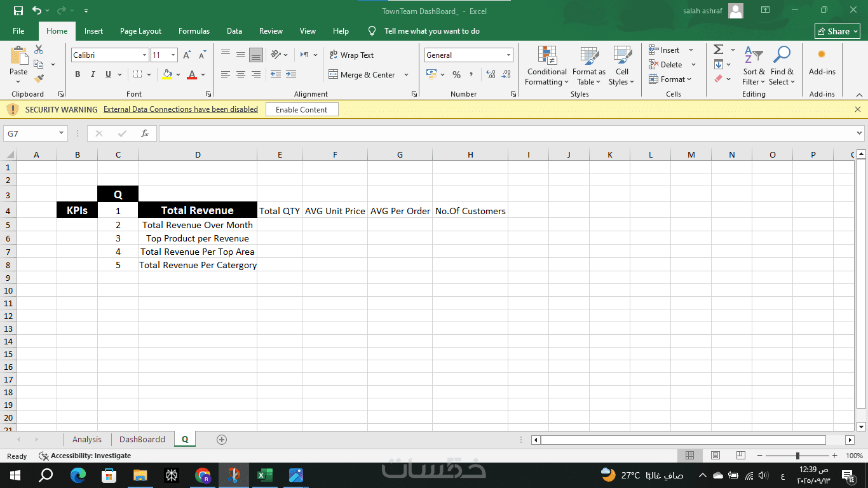Click Insert in the Cells group

tap(665, 50)
